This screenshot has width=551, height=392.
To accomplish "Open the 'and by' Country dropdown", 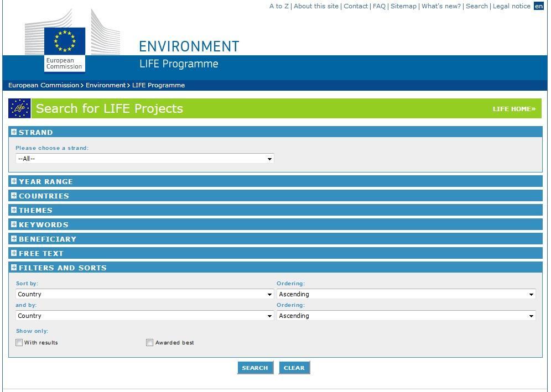I will point(145,316).
